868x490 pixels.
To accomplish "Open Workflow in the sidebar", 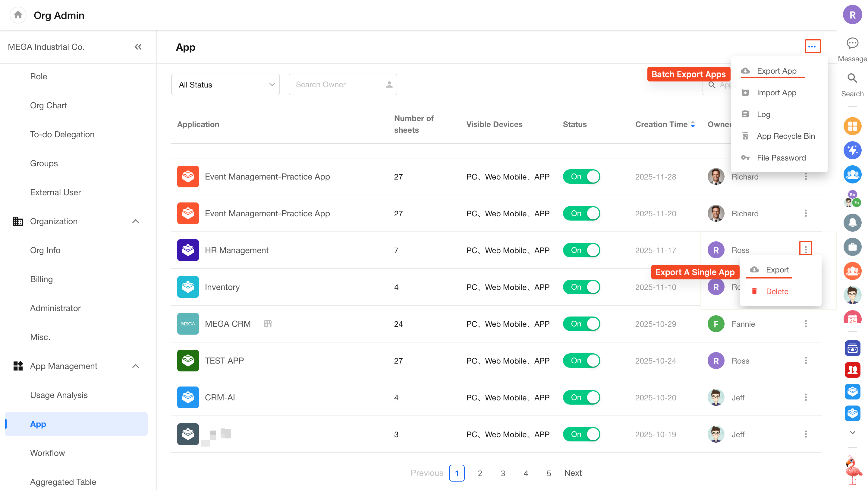I will tap(48, 453).
